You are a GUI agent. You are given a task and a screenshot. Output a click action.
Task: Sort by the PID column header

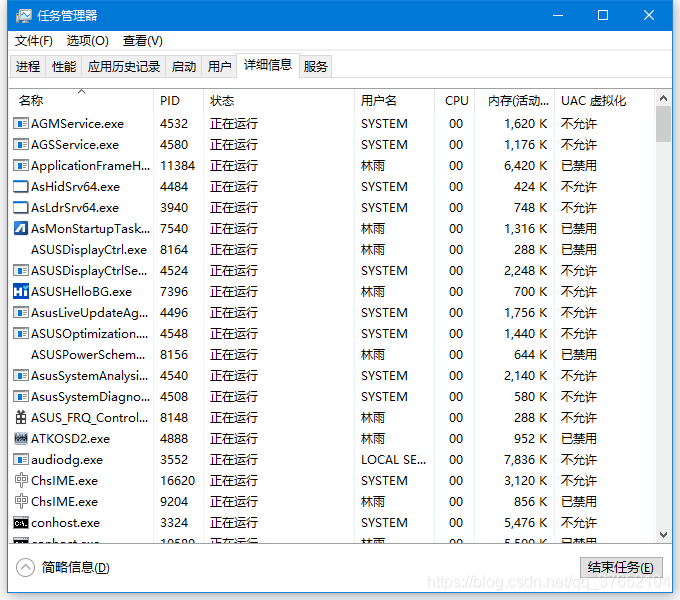(178, 101)
